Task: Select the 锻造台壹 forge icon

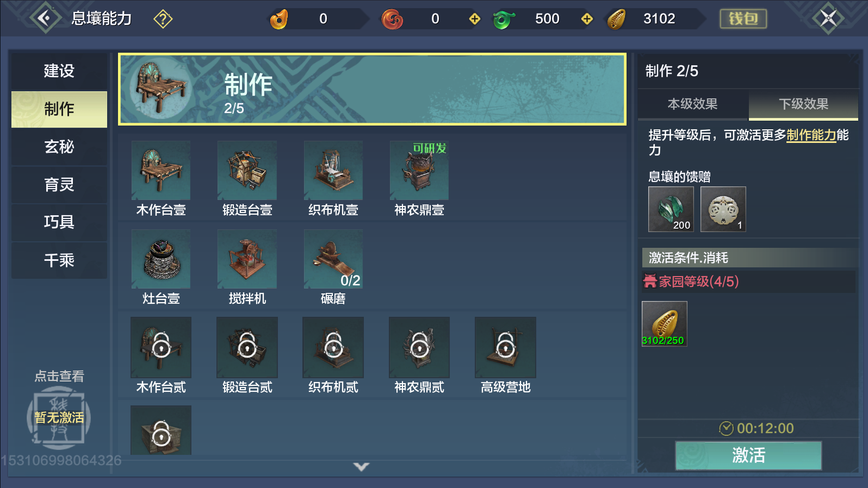Action: [x=247, y=170]
